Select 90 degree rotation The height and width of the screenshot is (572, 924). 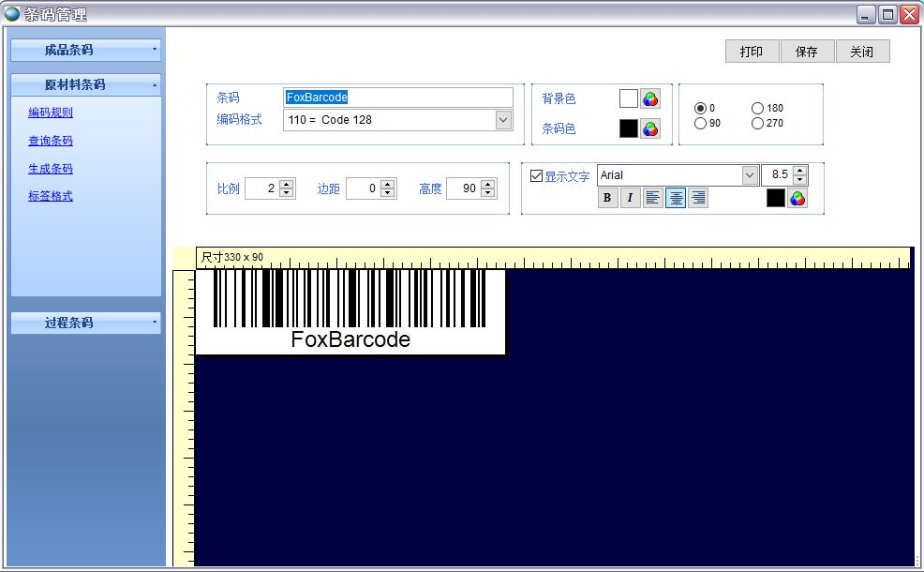click(700, 124)
